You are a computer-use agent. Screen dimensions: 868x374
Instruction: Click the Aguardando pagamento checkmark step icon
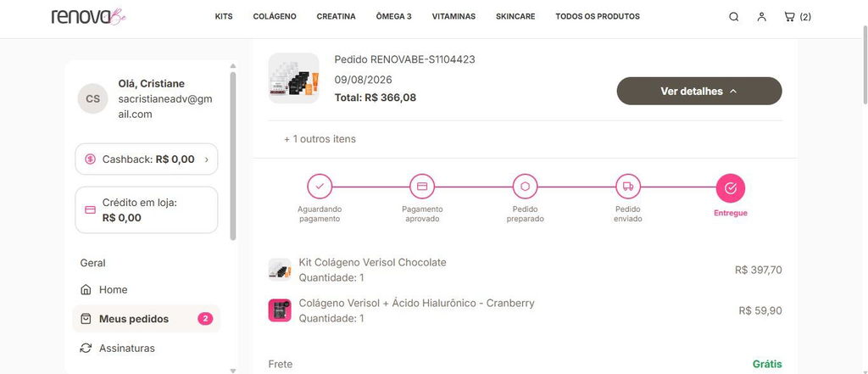(x=320, y=187)
